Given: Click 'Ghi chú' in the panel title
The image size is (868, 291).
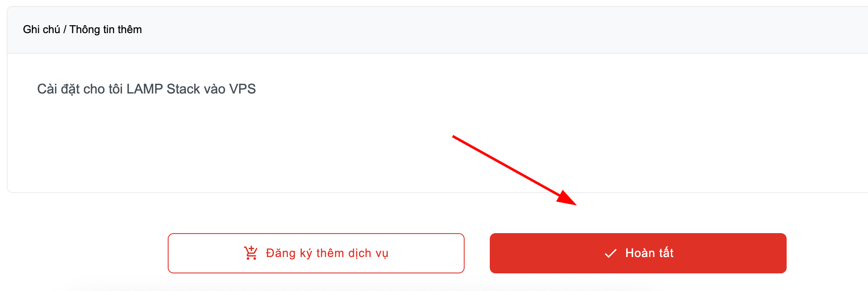Looking at the screenshot, I should (x=42, y=29).
